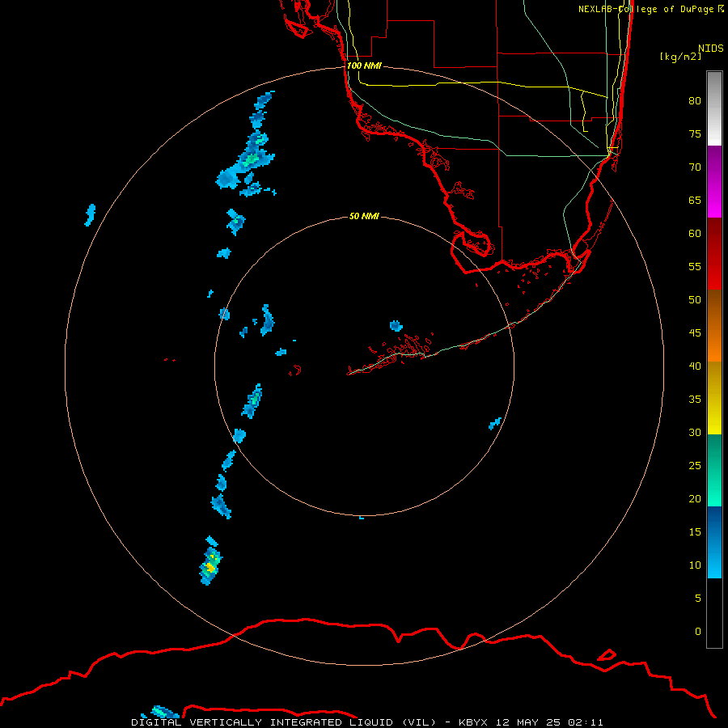
Task: Click the 65 value on the scale
Action: pyautogui.click(x=695, y=200)
